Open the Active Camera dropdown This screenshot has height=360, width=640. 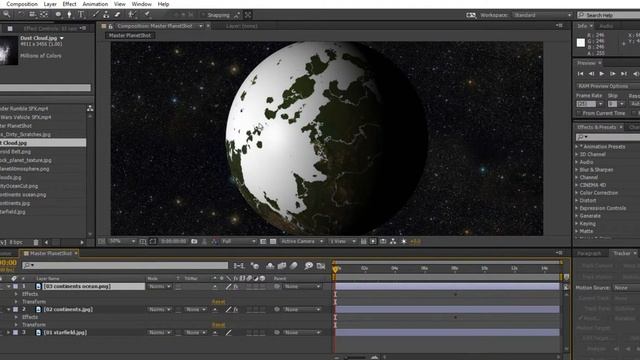pos(302,242)
